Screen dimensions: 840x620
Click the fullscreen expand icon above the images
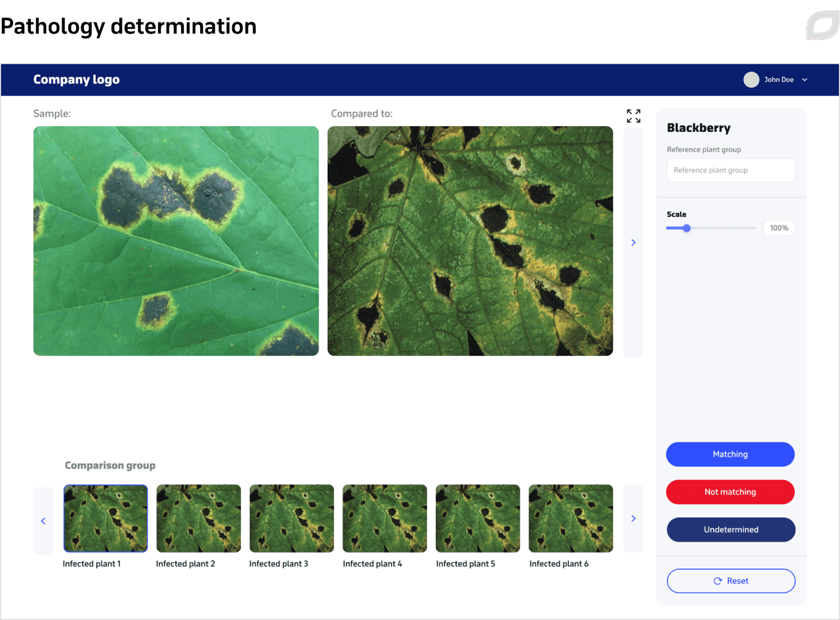coord(633,116)
